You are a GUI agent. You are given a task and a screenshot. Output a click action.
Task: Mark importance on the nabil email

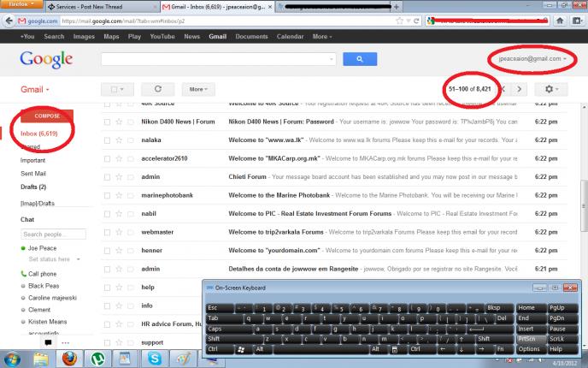pyautogui.click(x=131, y=214)
